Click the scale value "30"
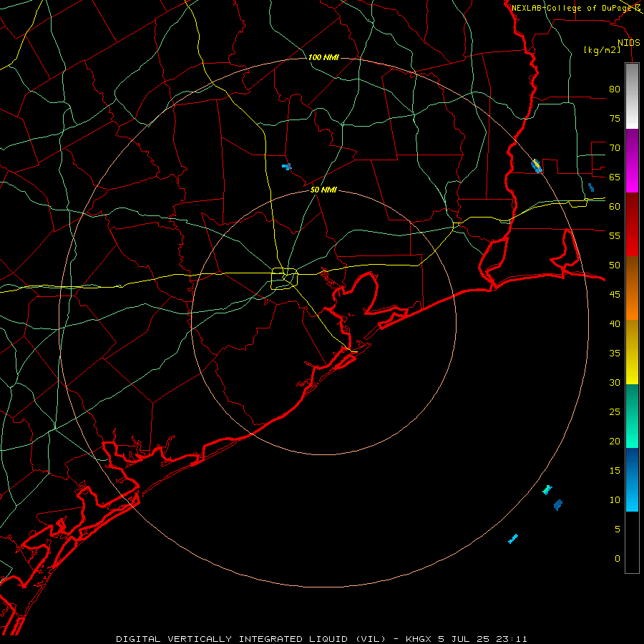 615,382
